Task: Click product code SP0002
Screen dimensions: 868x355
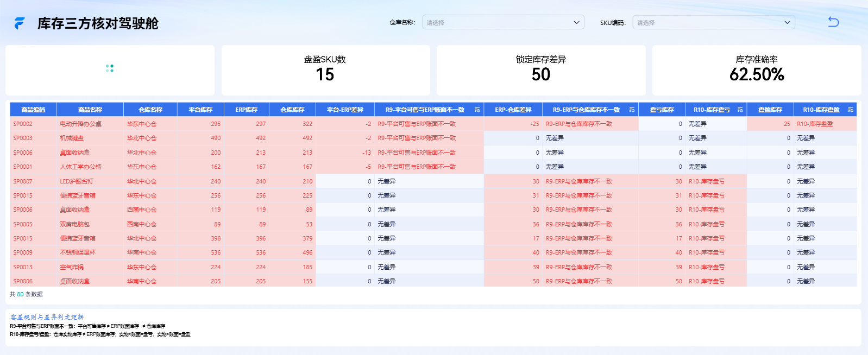Action: point(23,124)
